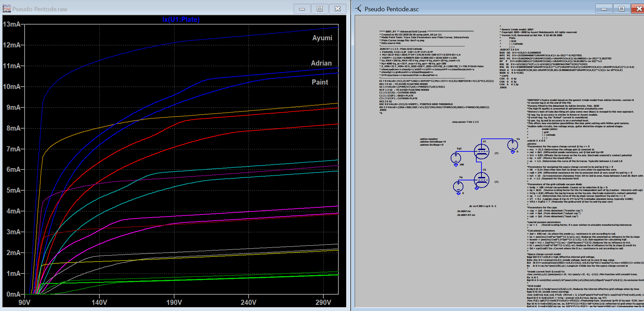Click the '.options GminSteps=0' directive
Screen dimensions: 644x311
pyautogui.click(x=433, y=142)
